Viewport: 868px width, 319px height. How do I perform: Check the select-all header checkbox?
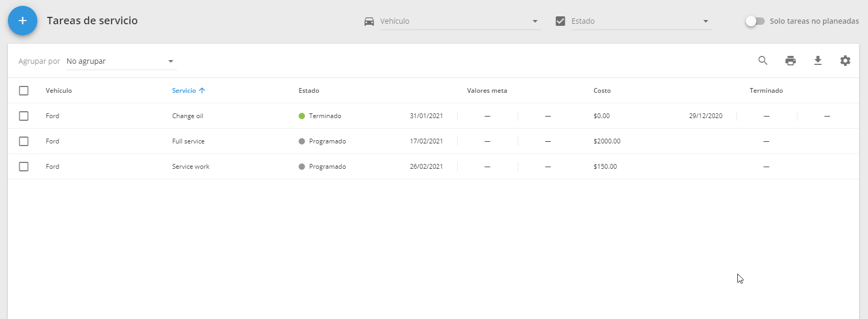24,91
